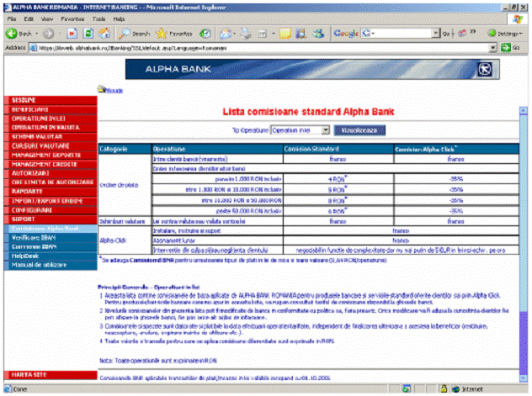Refresh the page with the green refresh icon

point(88,33)
